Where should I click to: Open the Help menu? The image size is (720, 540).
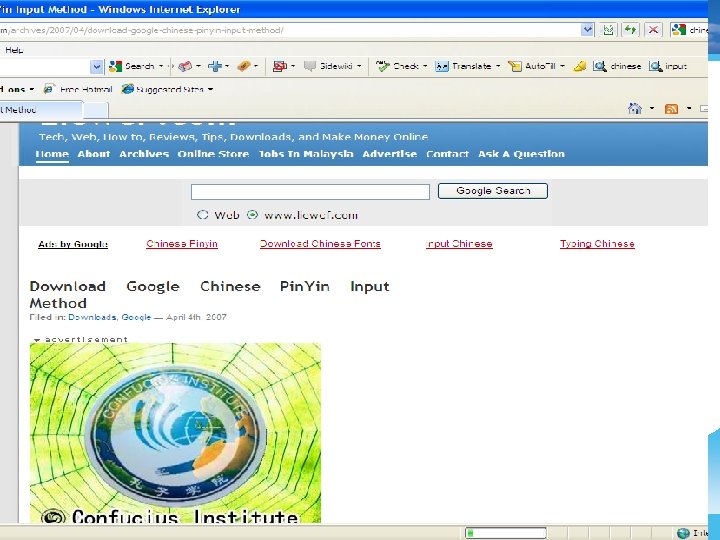pyautogui.click(x=14, y=50)
